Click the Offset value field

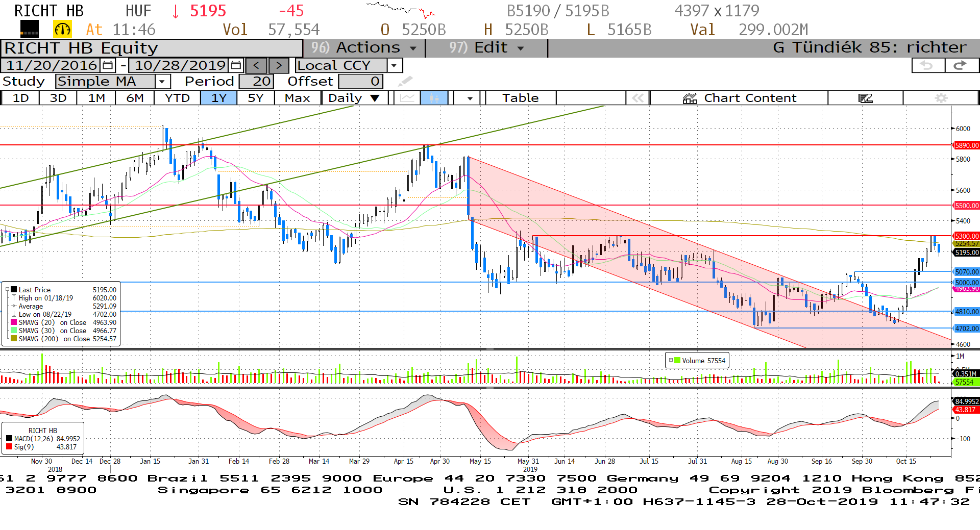coord(360,82)
